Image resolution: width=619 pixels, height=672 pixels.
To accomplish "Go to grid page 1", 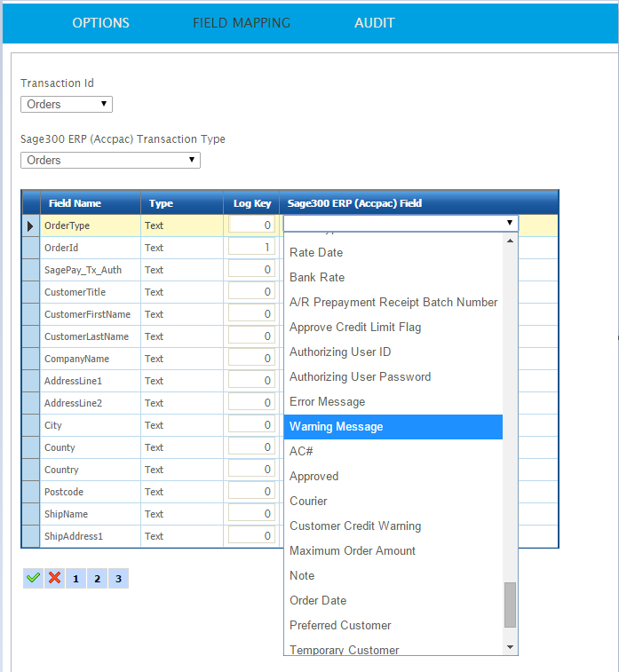I will [75, 579].
